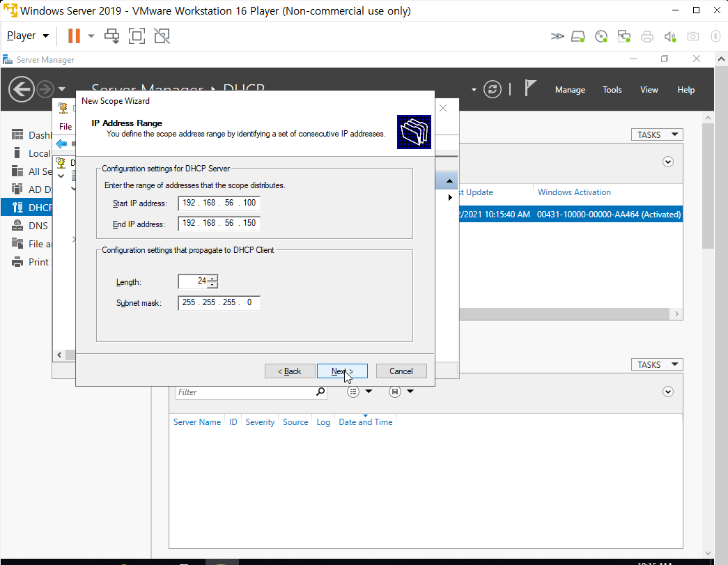
Task: Go forward in Server Manager navigation
Action: [x=45, y=88]
